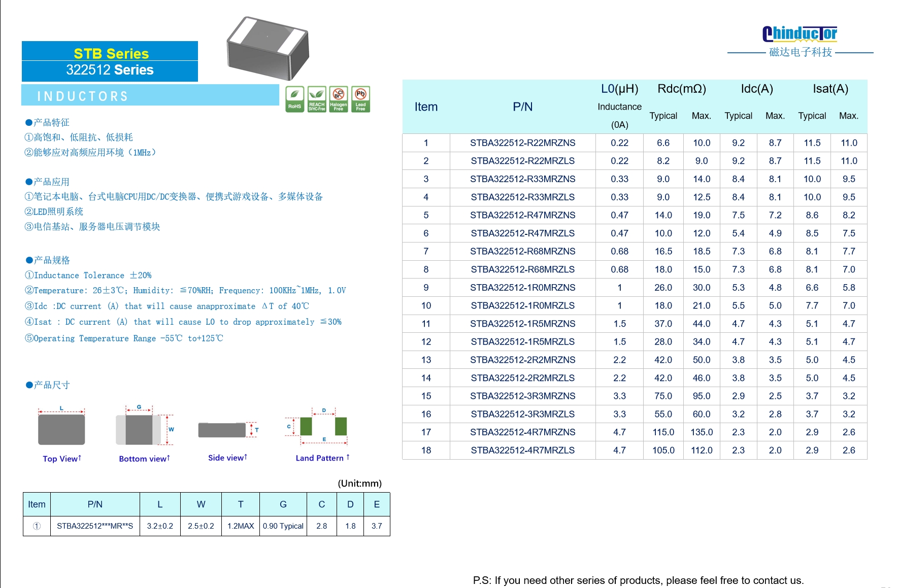Screen dimensions: 898x588
Task: Click the Halogen Free badge icon
Action: click(x=339, y=99)
